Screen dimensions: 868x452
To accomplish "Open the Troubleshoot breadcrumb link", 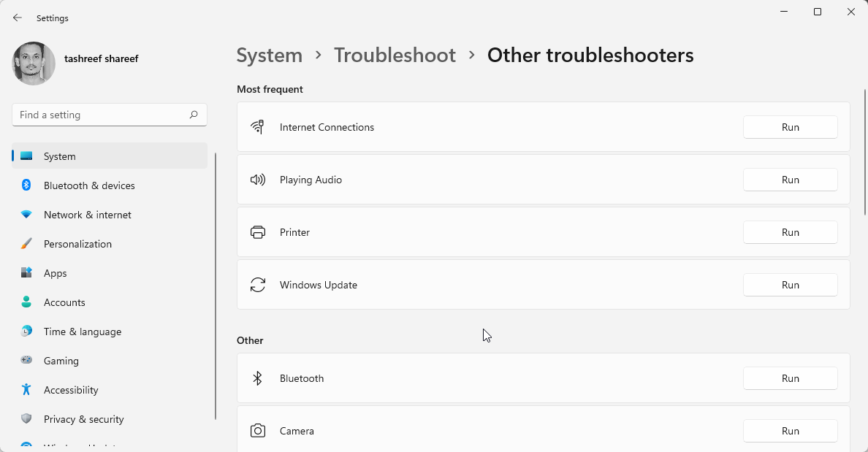I will pyautogui.click(x=395, y=55).
